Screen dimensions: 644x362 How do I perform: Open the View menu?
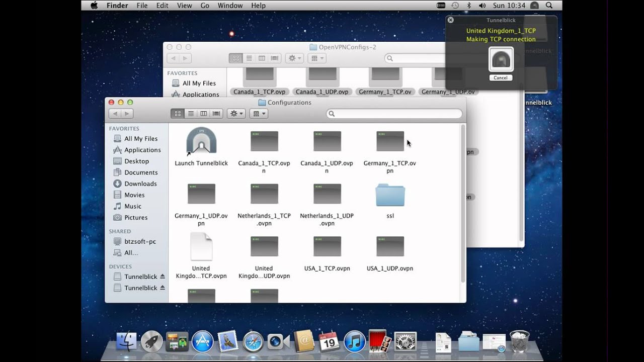click(184, 6)
